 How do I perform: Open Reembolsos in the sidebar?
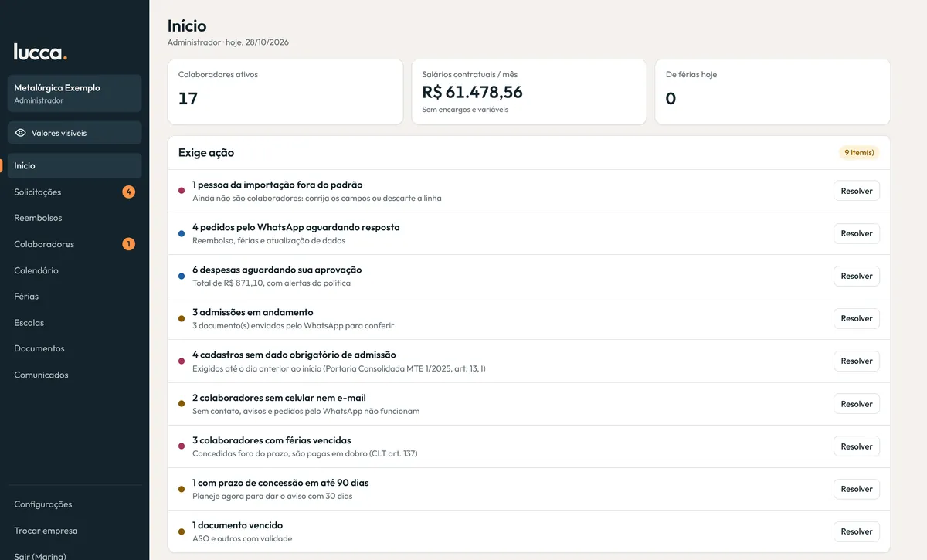[x=75, y=218]
